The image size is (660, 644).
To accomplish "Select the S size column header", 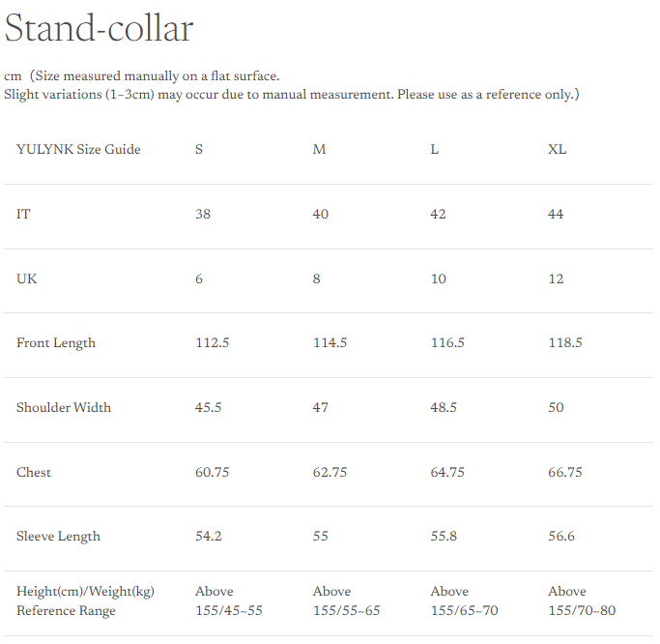I will click(x=199, y=149).
